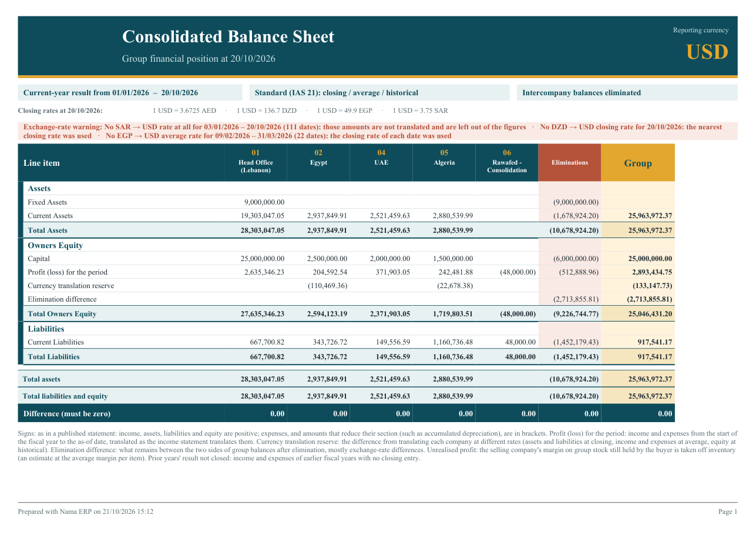756x535 pixels.
Task: Select the UAE profit value 371,903.05
Action: click(x=392, y=272)
